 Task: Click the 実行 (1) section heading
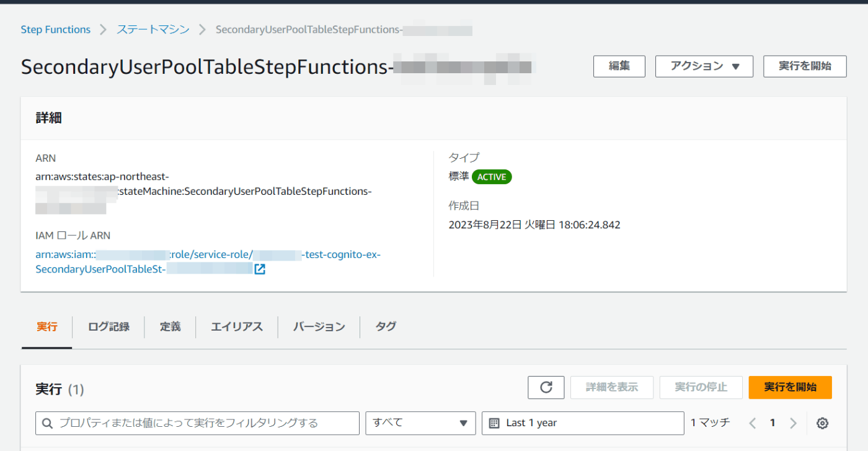click(60, 390)
